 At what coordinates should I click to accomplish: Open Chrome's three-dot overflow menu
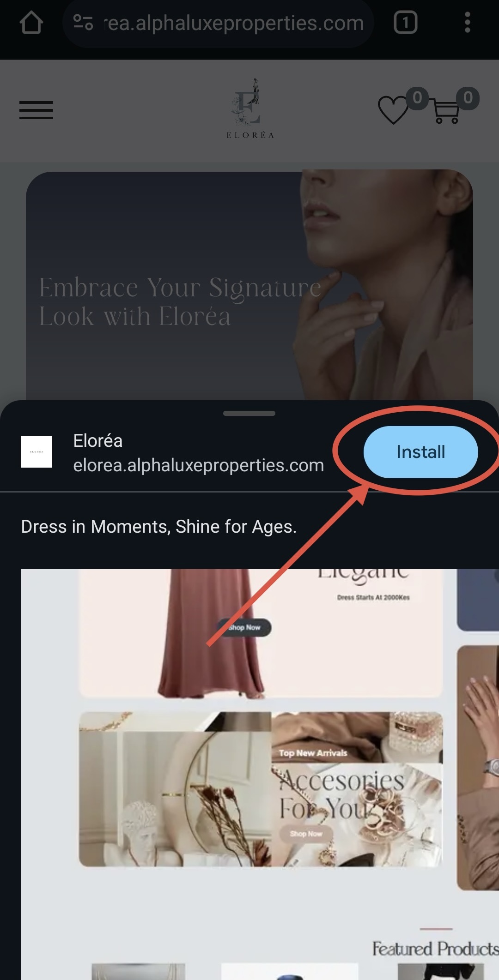pos(468,23)
